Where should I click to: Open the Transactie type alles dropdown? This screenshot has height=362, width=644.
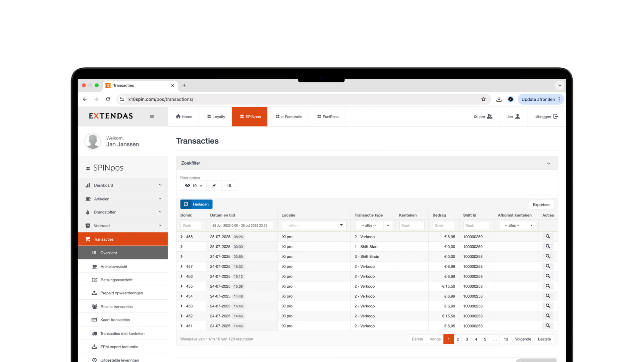pos(373,226)
